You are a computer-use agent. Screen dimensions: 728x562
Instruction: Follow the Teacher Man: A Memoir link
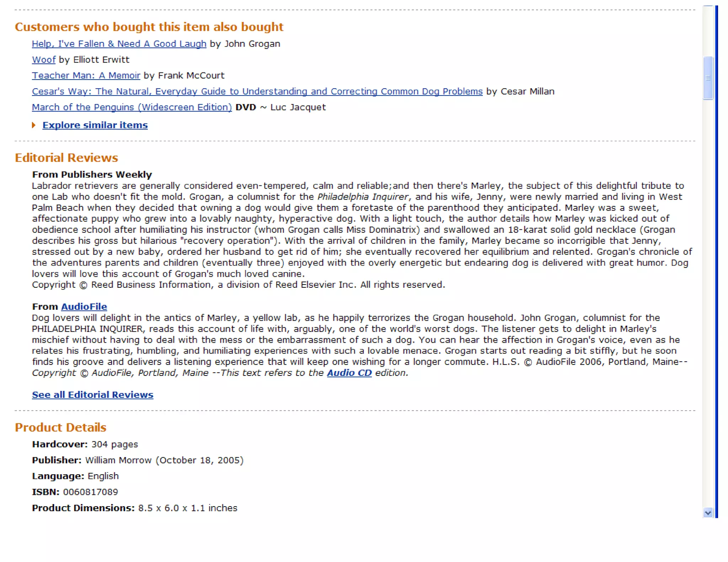[86, 75]
